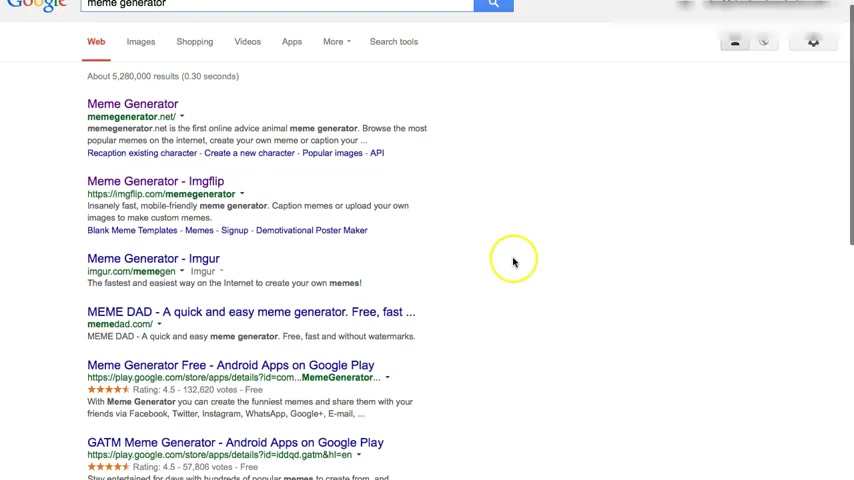Expand arrow beside imgflip.com/memegenerator URL
854x480 pixels.
[x=242, y=194]
